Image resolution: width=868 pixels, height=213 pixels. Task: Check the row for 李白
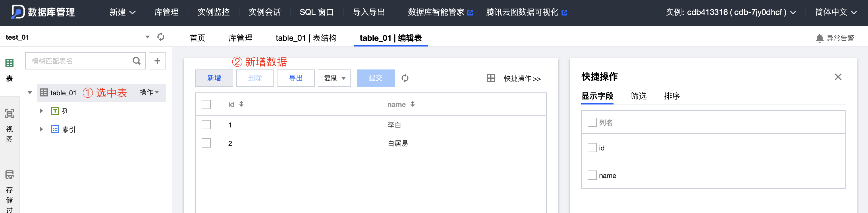coord(206,125)
